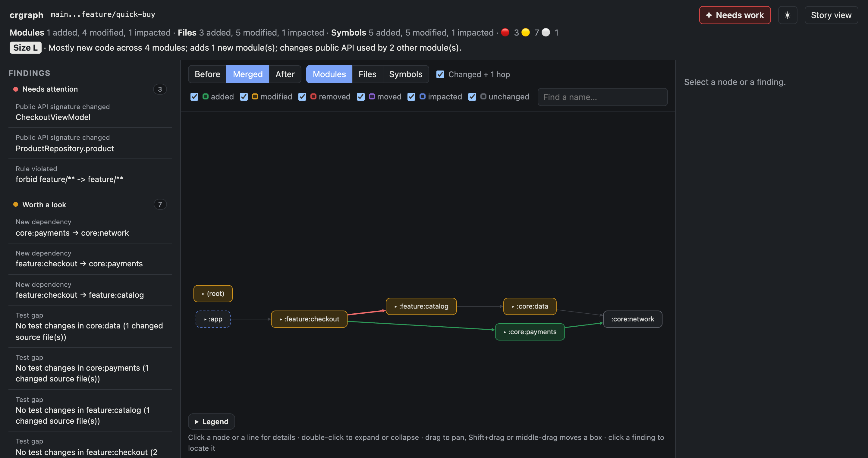Screen dimensions: 868x458
Task: Click the red needs-attention count dot in header
Action: coord(505,32)
